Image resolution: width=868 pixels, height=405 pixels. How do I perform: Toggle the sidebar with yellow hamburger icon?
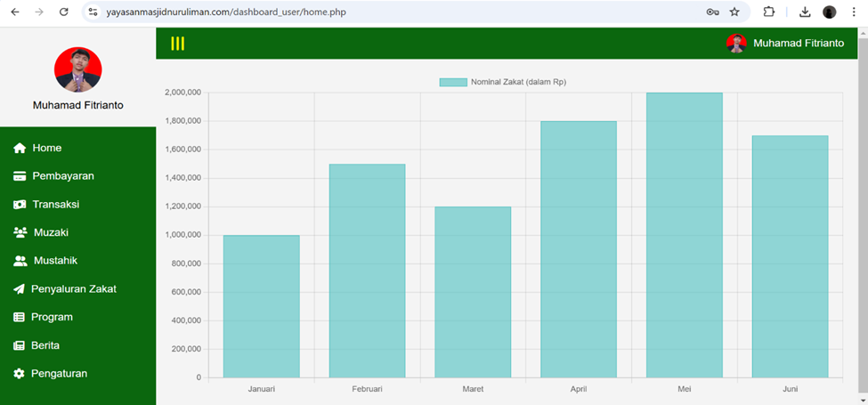click(x=177, y=44)
